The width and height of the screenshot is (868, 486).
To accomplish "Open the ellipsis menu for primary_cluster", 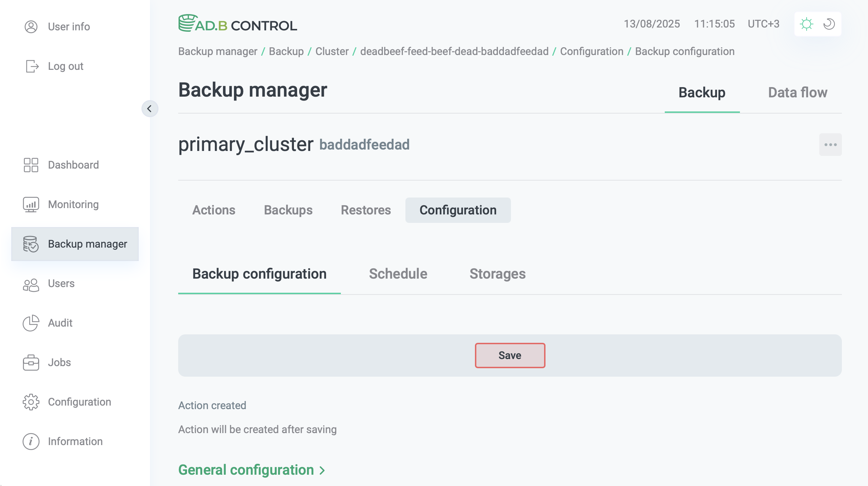I will [830, 144].
